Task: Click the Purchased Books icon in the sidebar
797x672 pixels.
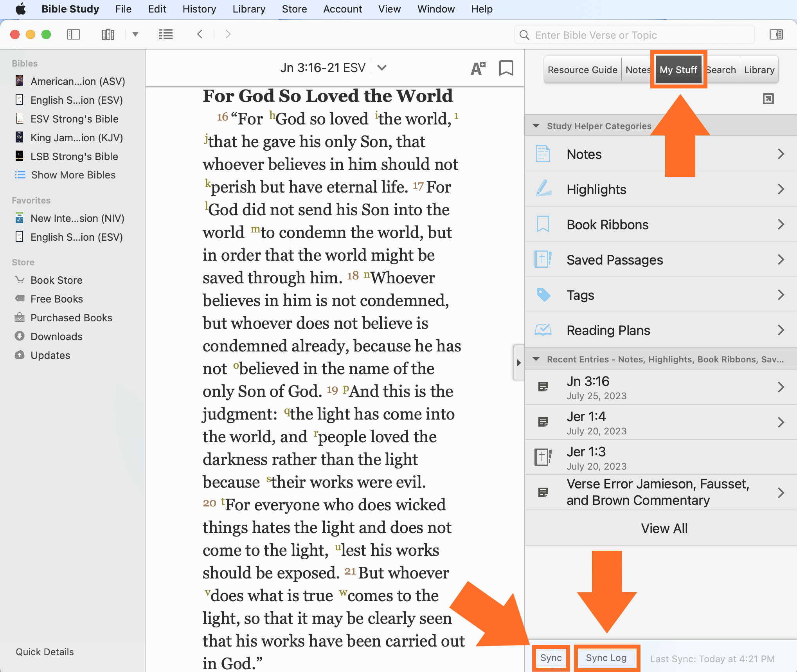Action: coord(20,317)
